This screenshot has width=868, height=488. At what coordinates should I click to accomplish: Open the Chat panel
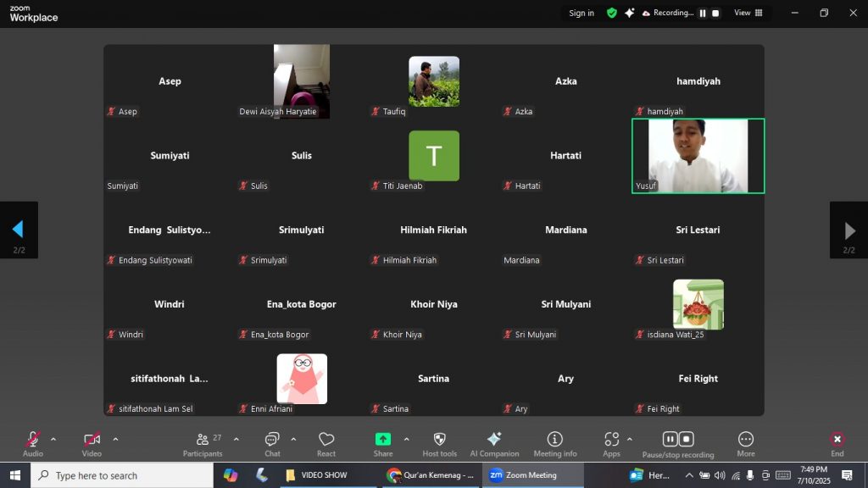coord(272,439)
